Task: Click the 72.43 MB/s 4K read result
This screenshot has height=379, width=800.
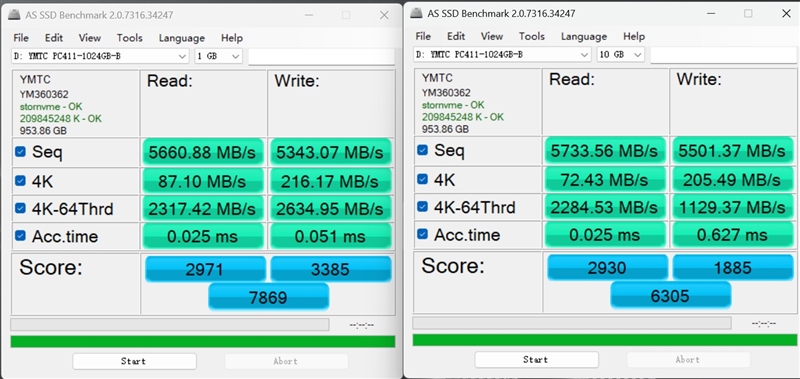Action: coord(605,179)
